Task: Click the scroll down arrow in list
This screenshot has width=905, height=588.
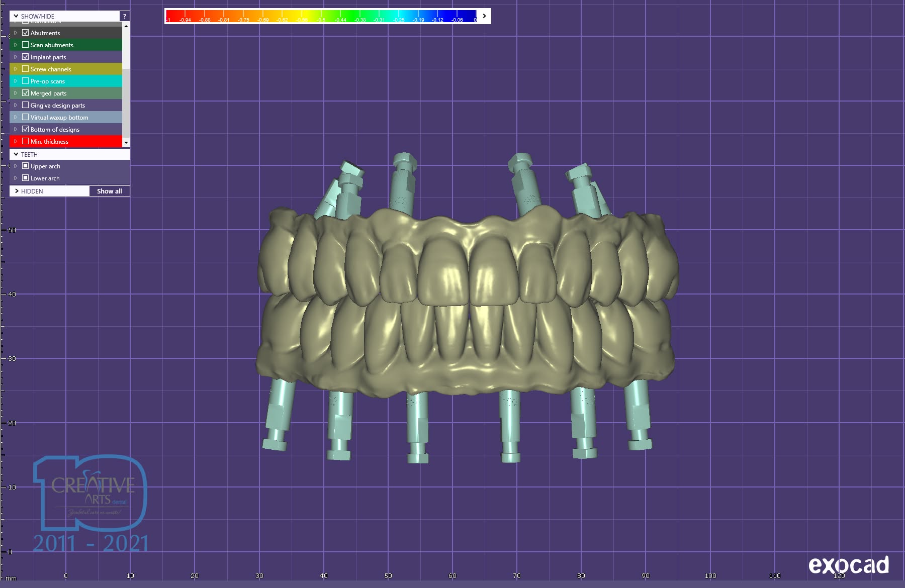Action: (x=126, y=143)
